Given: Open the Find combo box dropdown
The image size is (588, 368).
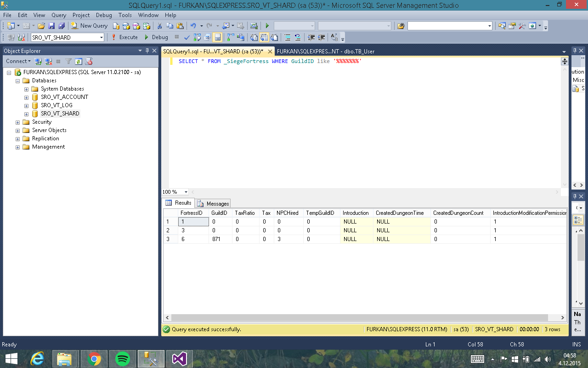Looking at the screenshot, I should pos(489,26).
